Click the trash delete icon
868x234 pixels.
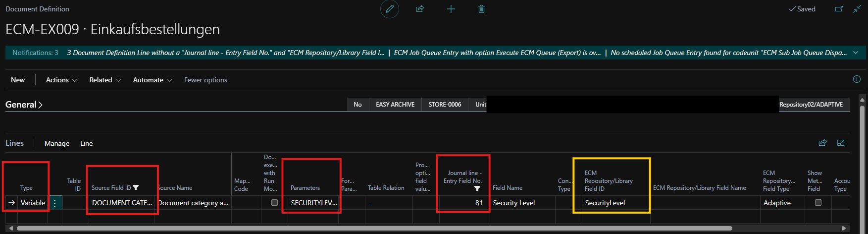click(x=481, y=9)
